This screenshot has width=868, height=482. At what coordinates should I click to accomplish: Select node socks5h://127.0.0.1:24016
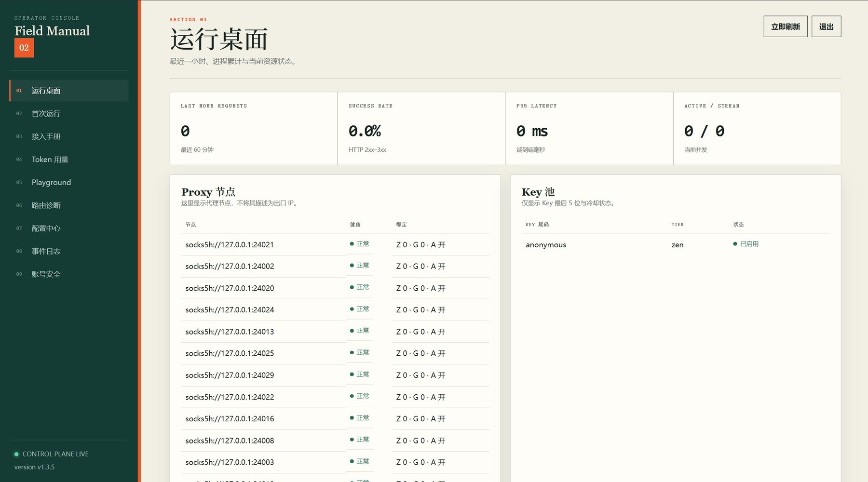click(230, 419)
